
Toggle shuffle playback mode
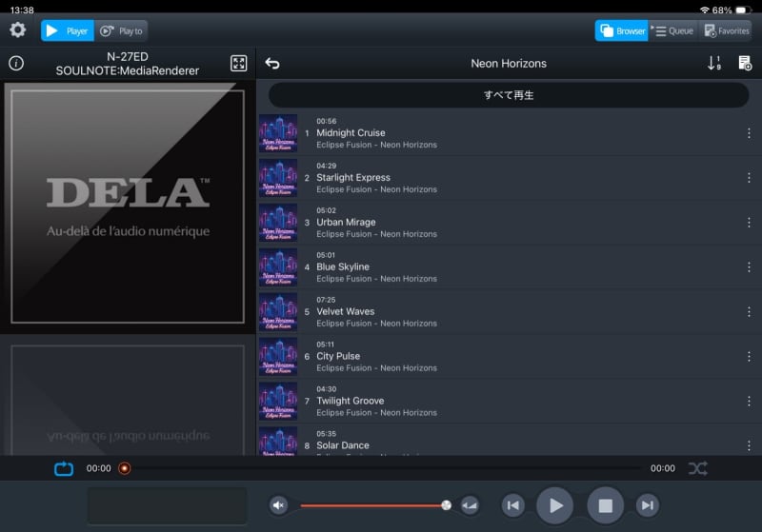tap(697, 468)
